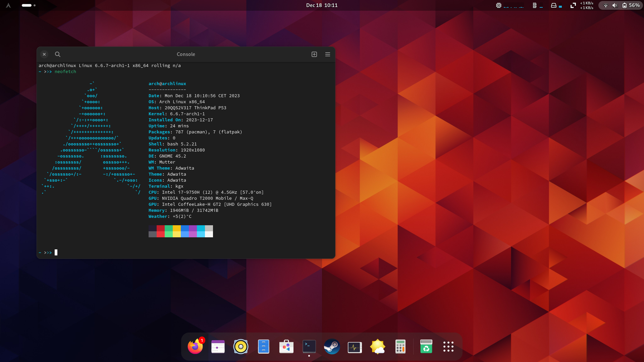Click the 'CPU: Intel i7-9750H' line
644x362 pixels.
206,192
